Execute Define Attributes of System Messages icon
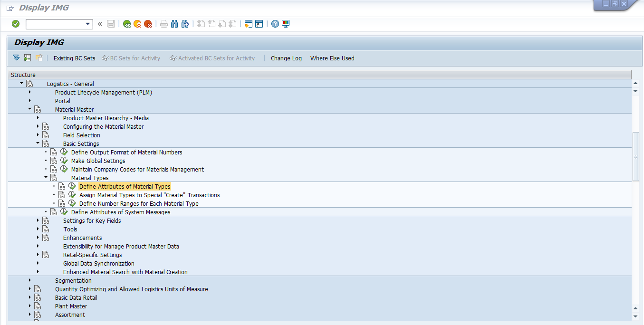This screenshot has width=644, height=325. pyautogui.click(x=64, y=212)
